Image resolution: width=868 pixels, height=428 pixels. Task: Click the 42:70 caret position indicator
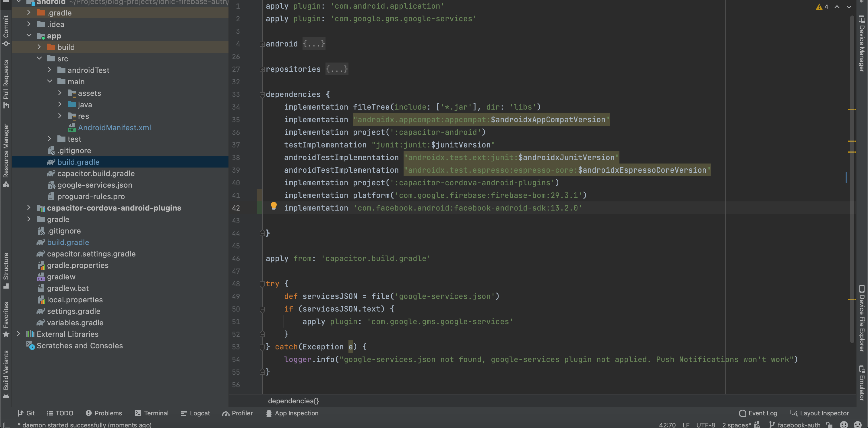pyautogui.click(x=667, y=425)
